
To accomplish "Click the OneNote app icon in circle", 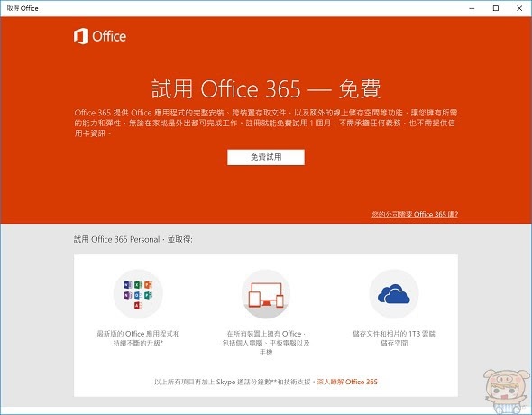I will pyautogui.click(x=128, y=295).
